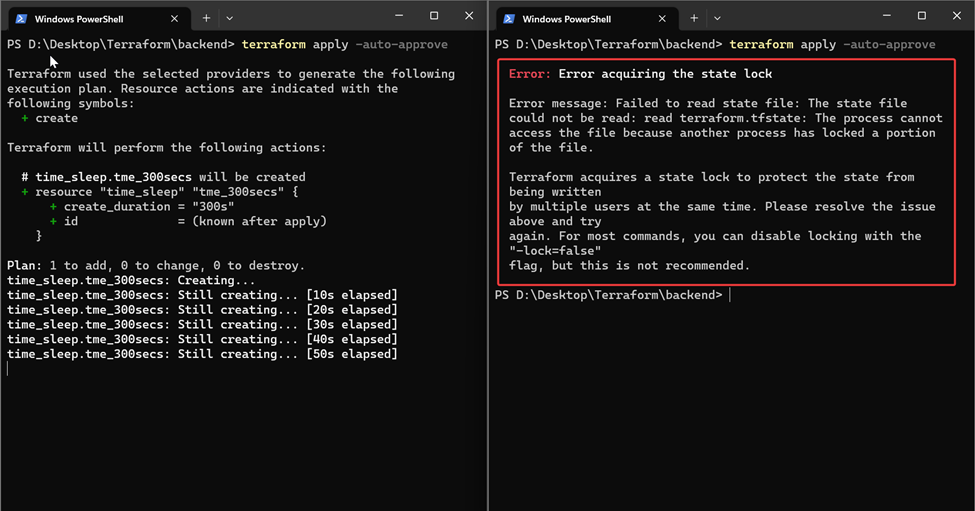The image size is (975, 511).
Task: Maximize the right PowerShell window
Action: tap(922, 16)
